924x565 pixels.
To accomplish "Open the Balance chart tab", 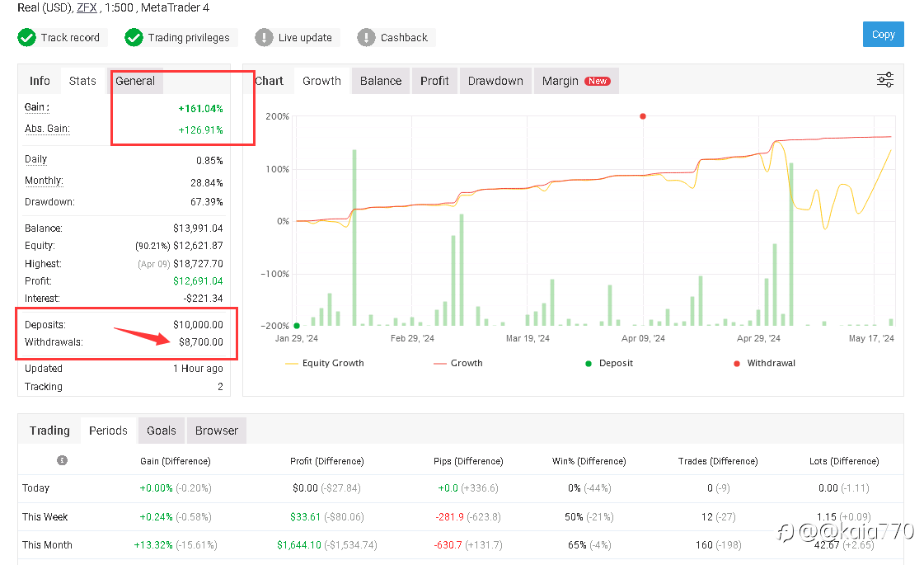I will pyautogui.click(x=381, y=81).
